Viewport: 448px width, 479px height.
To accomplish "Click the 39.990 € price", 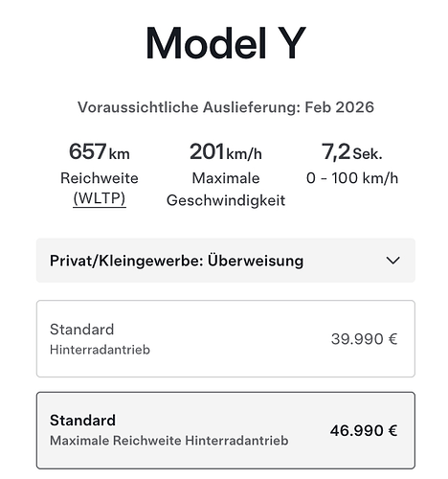I will pos(364,339).
